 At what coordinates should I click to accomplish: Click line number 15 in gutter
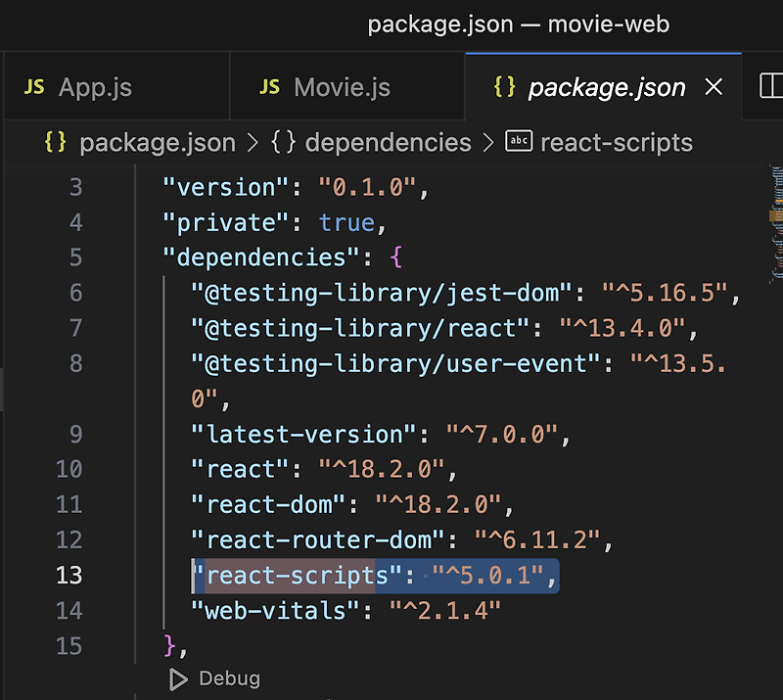[x=69, y=646]
